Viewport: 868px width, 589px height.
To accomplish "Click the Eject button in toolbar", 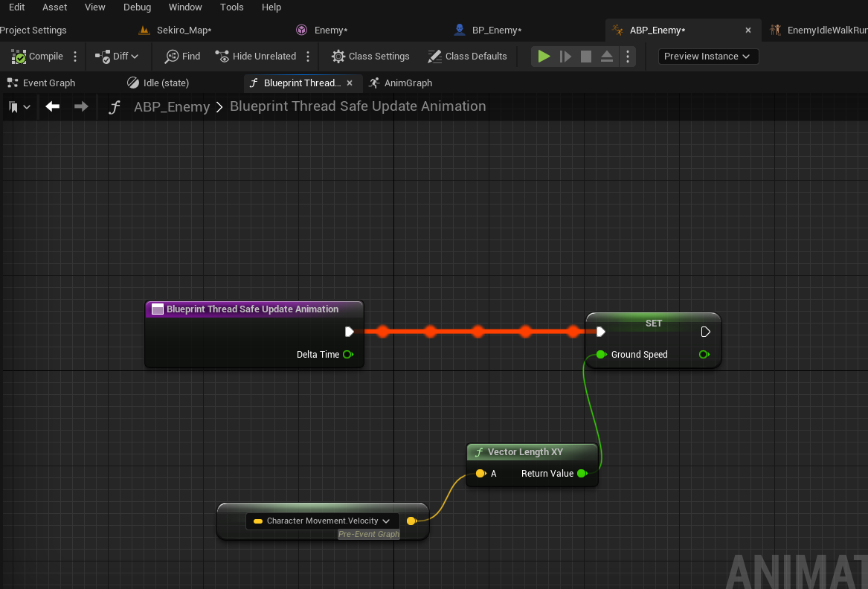I will pyautogui.click(x=607, y=57).
